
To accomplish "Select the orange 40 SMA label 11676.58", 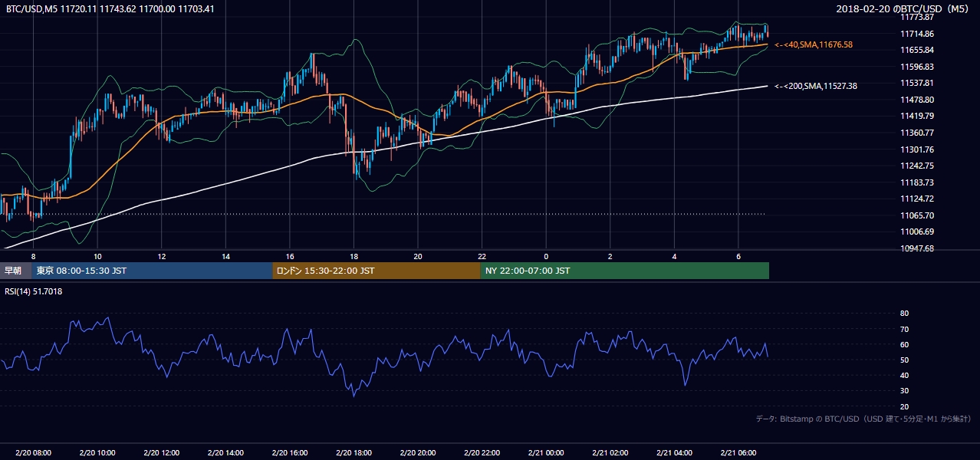I will [814, 44].
